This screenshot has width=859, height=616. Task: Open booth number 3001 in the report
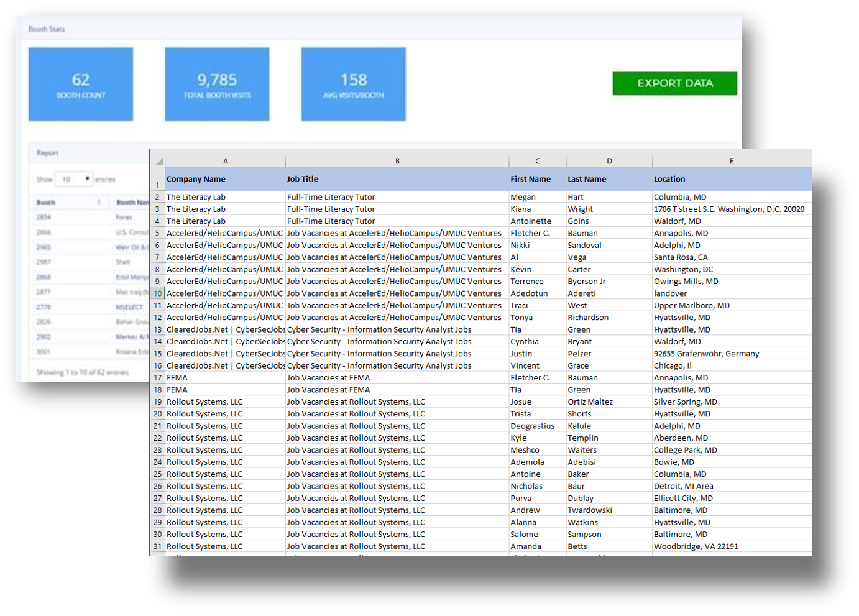[x=44, y=351]
